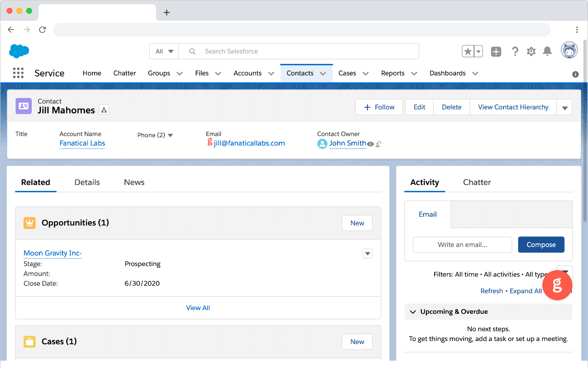Viewport: 588px width, 368px height.
Task: Open the Help question mark icon
Action: 515,52
